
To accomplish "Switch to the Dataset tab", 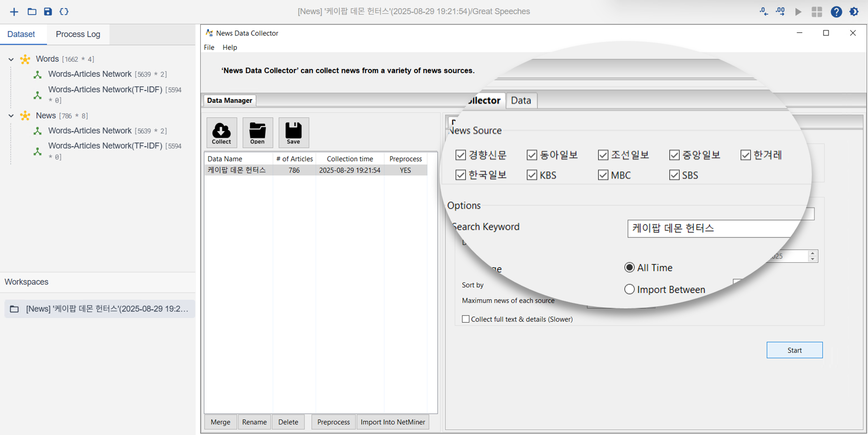I will [x=21, y=34].
